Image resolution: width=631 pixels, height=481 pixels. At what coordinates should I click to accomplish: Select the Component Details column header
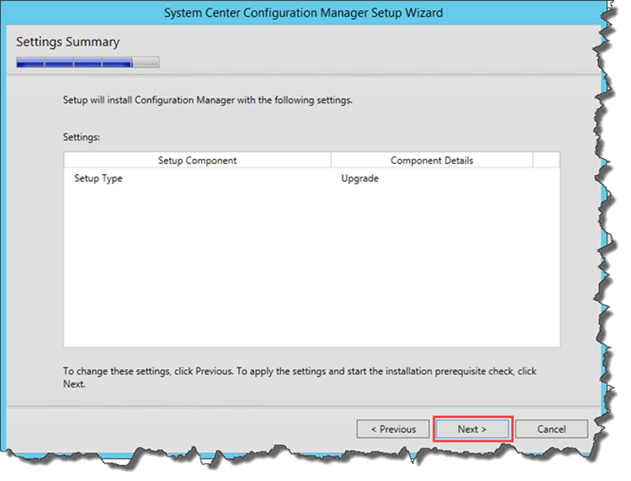pyautogui.click(x=432, y=160)
